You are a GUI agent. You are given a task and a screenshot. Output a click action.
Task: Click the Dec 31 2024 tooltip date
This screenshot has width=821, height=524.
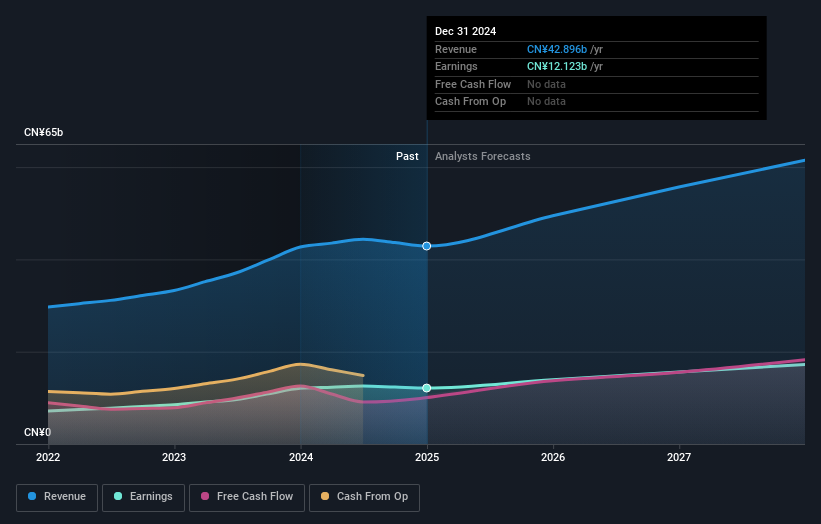(x=465, y=31)
